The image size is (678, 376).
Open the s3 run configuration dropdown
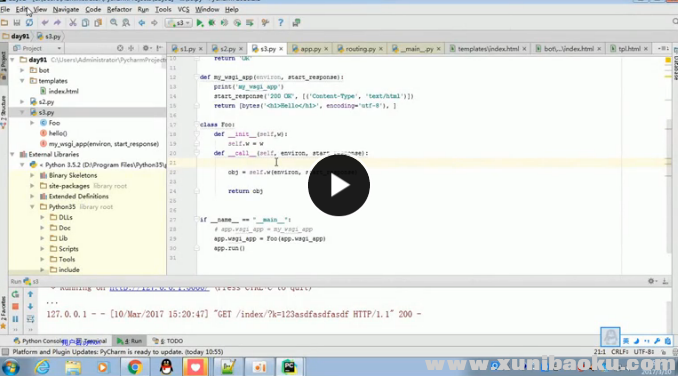[179, 23]
